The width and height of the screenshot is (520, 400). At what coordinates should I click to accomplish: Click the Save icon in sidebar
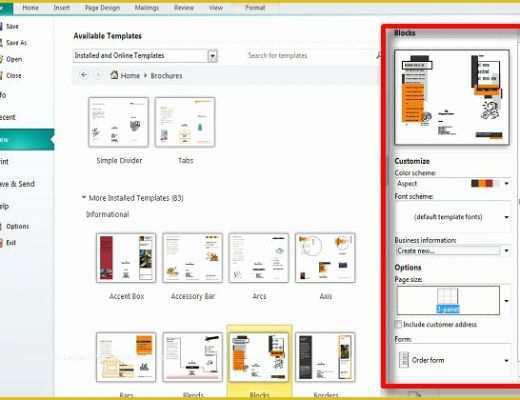coord(1,26)
